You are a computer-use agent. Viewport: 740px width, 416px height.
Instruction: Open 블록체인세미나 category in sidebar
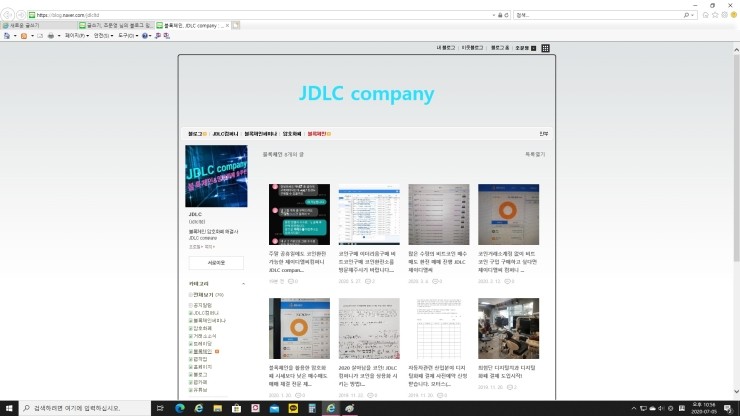(210, 321)
